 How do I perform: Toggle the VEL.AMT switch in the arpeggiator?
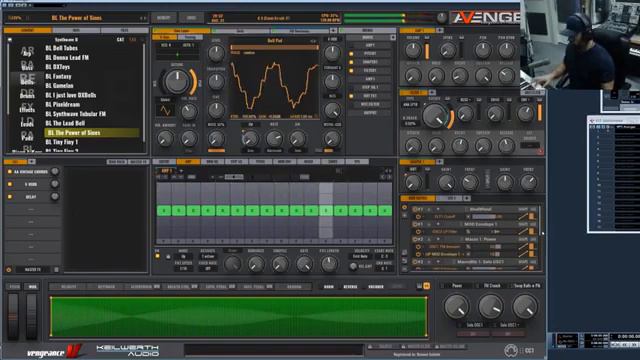tap(353, 267)
